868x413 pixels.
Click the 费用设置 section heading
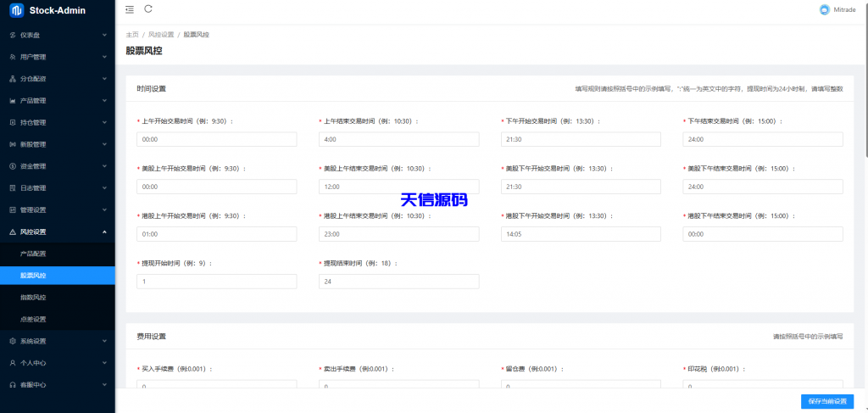click(151, 336)
